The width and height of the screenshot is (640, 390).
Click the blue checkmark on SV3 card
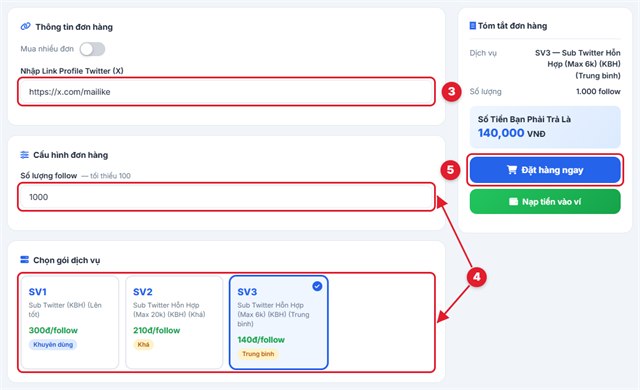pyautogui.click(x=317, y=286)
